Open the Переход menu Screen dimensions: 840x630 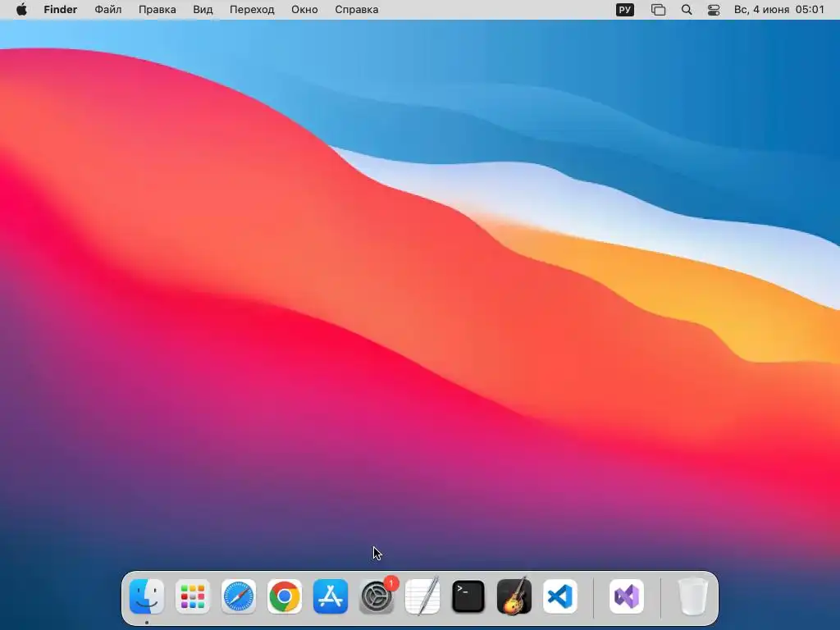pyautogui.click(x=253, y=10)
